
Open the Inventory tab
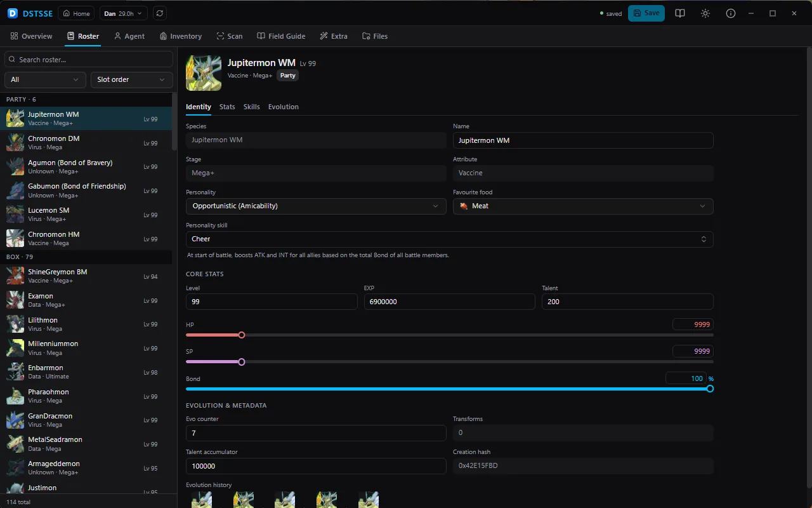pos(181,36)
